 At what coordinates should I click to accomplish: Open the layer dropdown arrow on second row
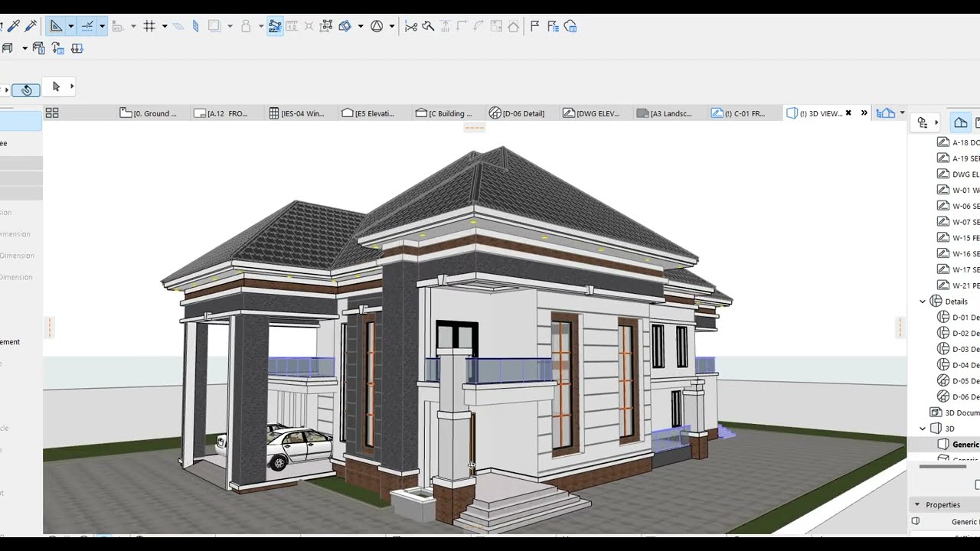coord(24,48)
